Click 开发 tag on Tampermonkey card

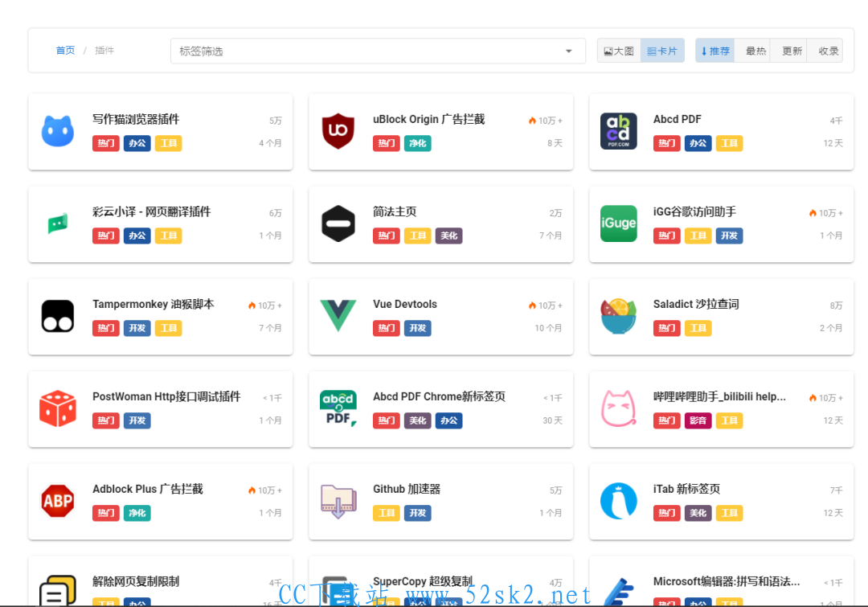(137, 328)
